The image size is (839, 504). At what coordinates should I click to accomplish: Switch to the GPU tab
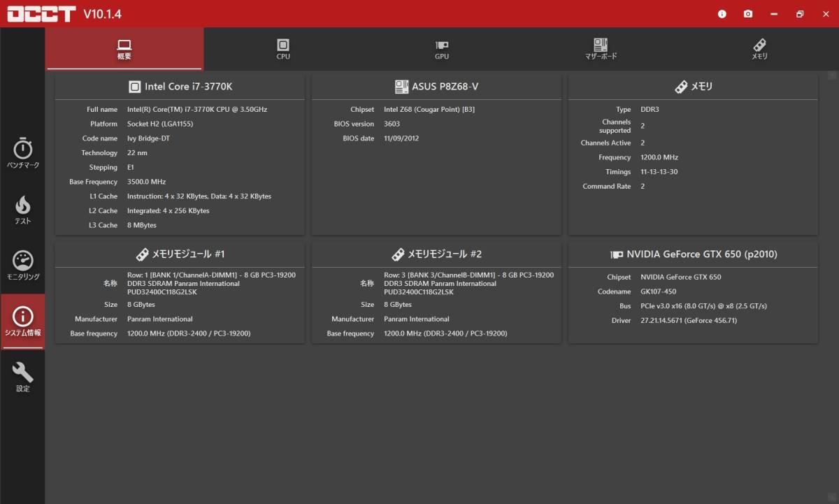(442, 49)
